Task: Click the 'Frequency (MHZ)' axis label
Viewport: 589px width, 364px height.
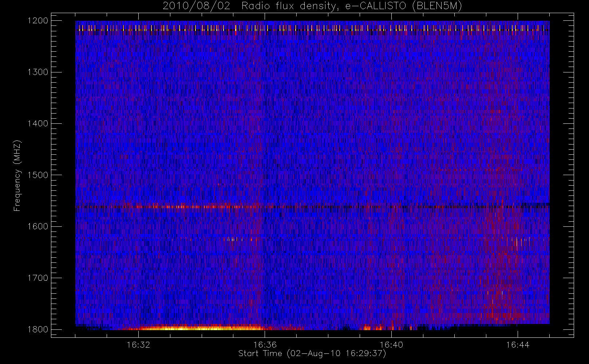Action: point(17,175)
